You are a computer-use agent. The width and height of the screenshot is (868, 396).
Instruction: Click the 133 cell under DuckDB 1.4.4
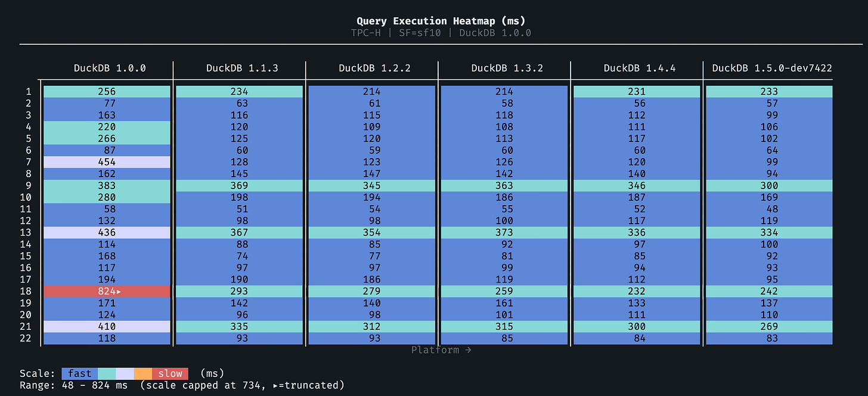[637, 303]
